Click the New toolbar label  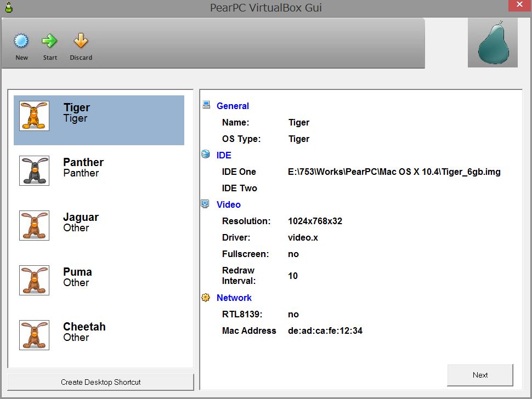[22, 58]
